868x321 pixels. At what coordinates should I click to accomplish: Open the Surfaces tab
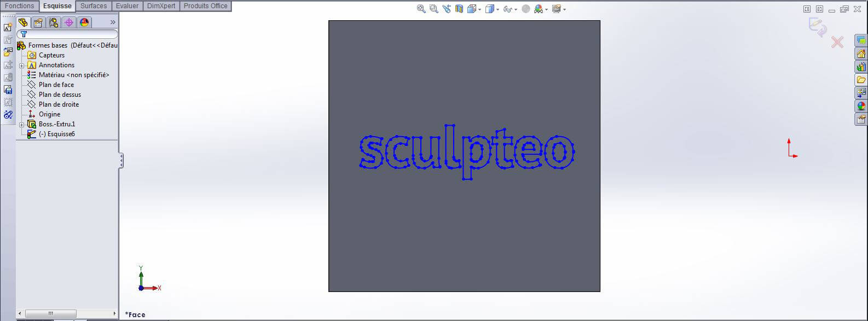tap(94, 6)
